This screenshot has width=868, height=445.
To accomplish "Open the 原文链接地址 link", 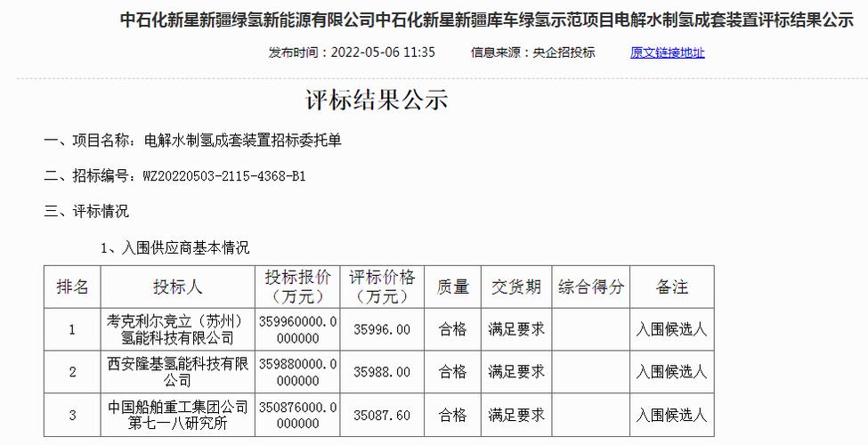I will (x=667, y=53).
